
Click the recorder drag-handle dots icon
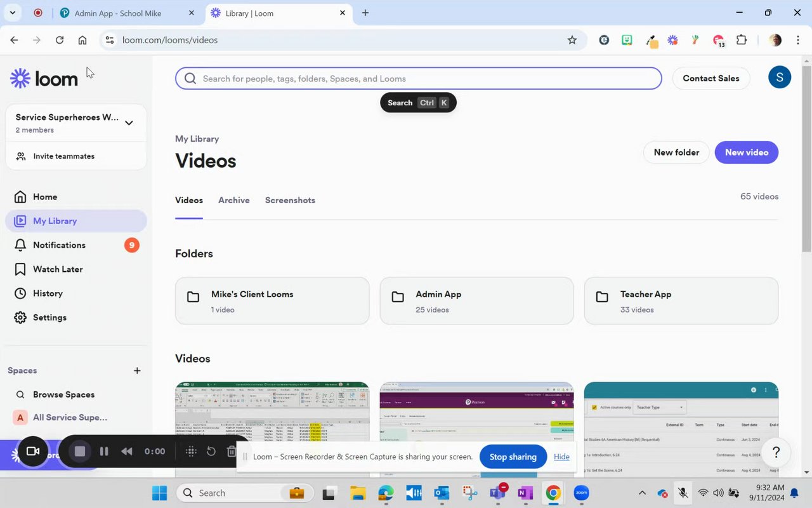tap(190, 451)
